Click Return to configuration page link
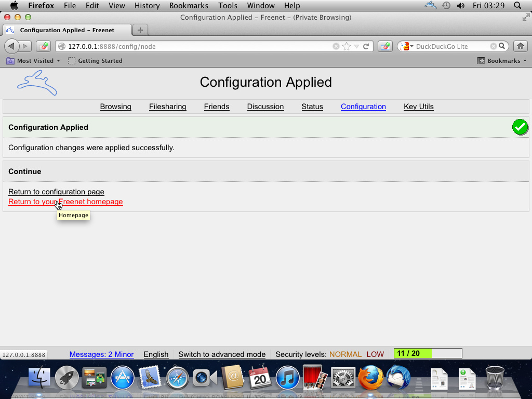 tap(56, 192)
